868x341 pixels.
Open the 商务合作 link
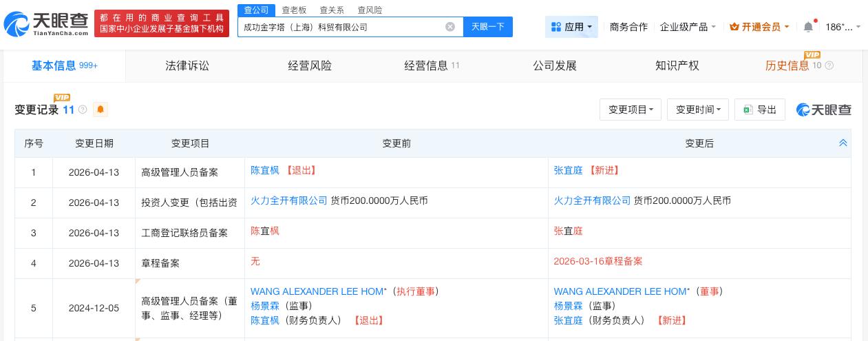click(x=628, y=27)
